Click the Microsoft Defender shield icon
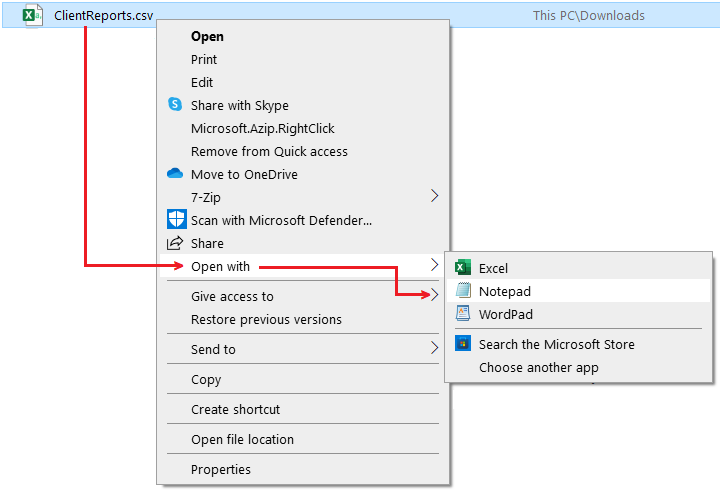The height and width of the screenshot is (492, 720). (176, 219)
